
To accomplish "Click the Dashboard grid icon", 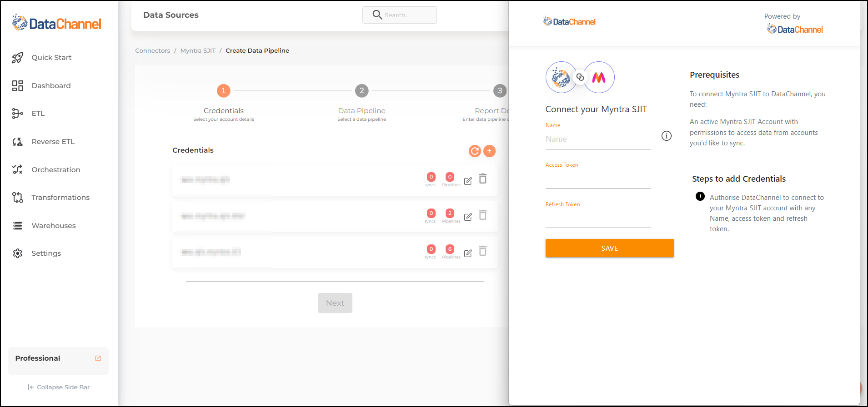I will tap(17, 86).
